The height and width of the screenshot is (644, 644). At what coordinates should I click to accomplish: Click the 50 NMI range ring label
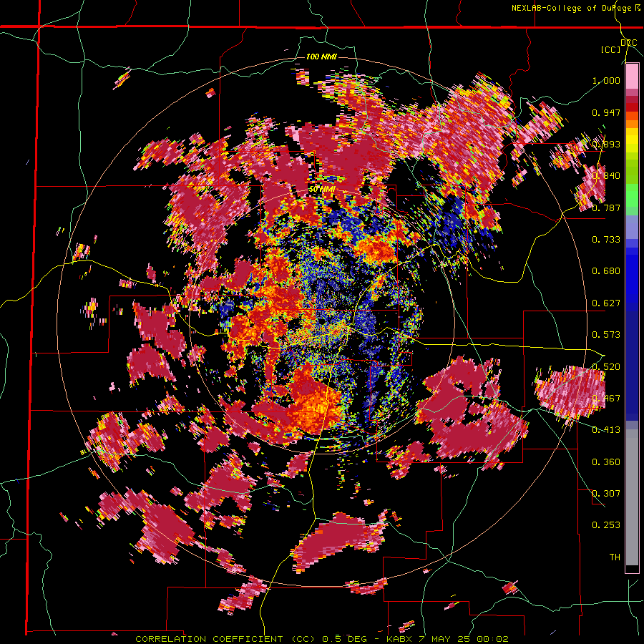point(322,190)
